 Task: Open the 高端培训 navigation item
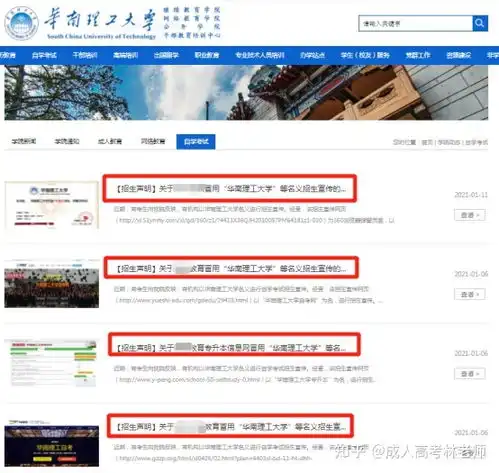[126, 55]
